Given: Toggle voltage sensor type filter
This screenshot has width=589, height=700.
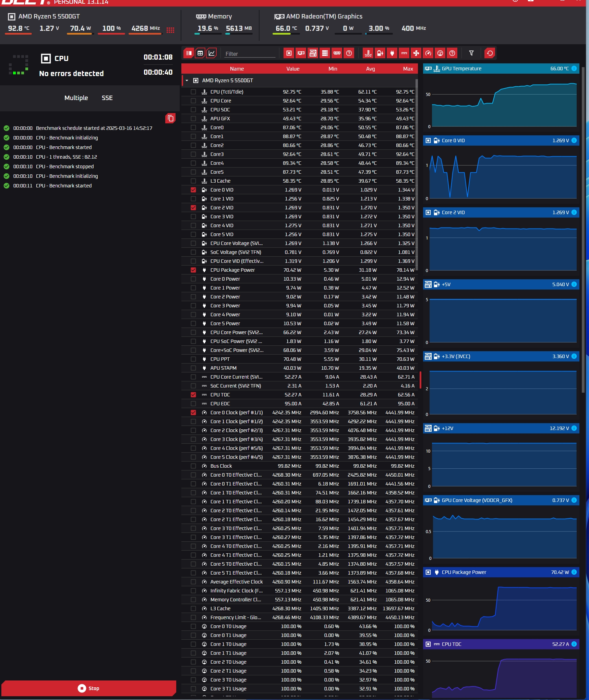Looking at the screenshot, I should pyautogui.click(x=380, y=53).
